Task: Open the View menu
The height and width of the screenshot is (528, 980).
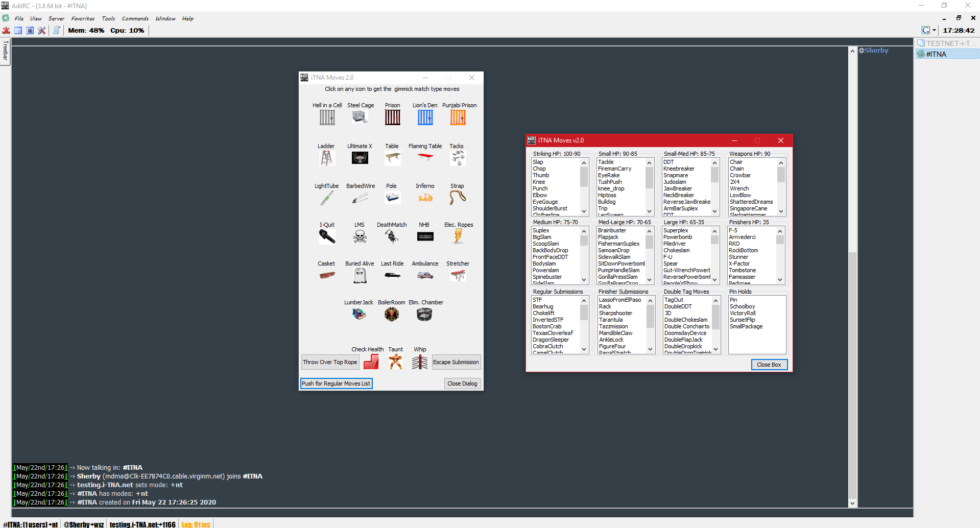Action: (36, 18)
